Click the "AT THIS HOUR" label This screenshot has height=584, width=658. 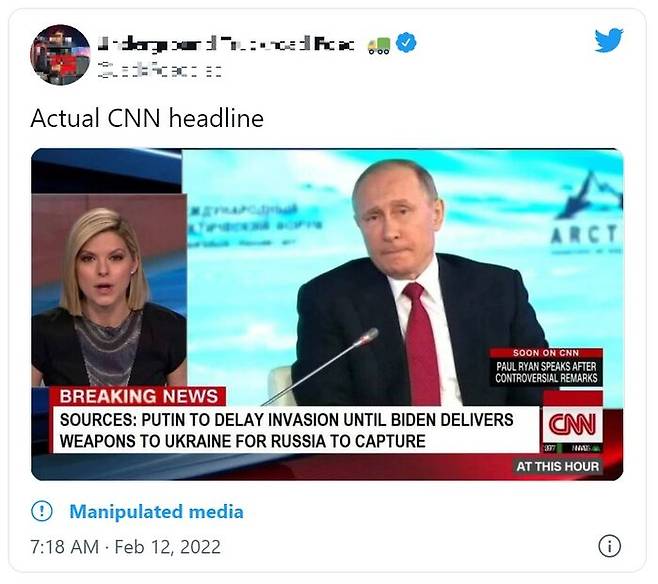(x=558, y=467)
